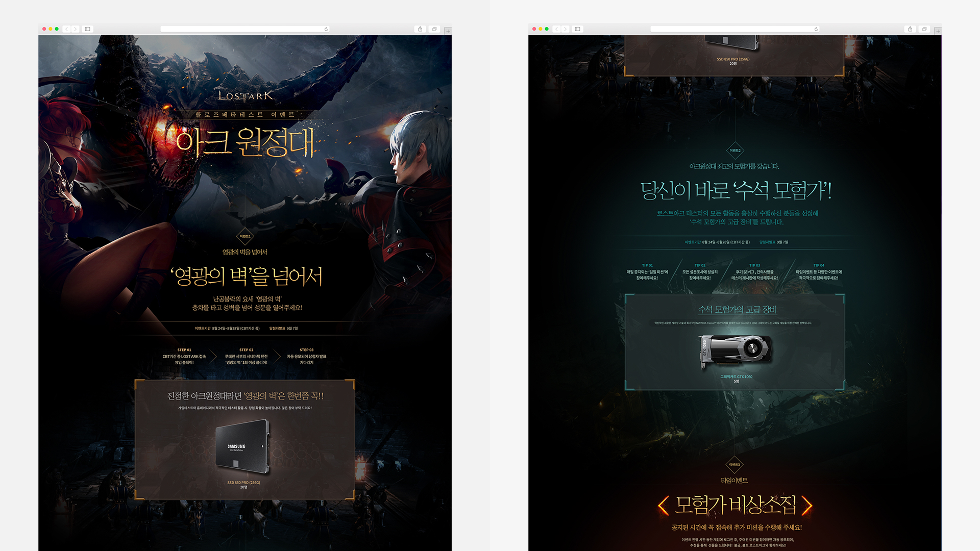Click the back arrow in left browser window
Image resolution: width=980 pixels, height=551 pixels.
coord(67,29)
